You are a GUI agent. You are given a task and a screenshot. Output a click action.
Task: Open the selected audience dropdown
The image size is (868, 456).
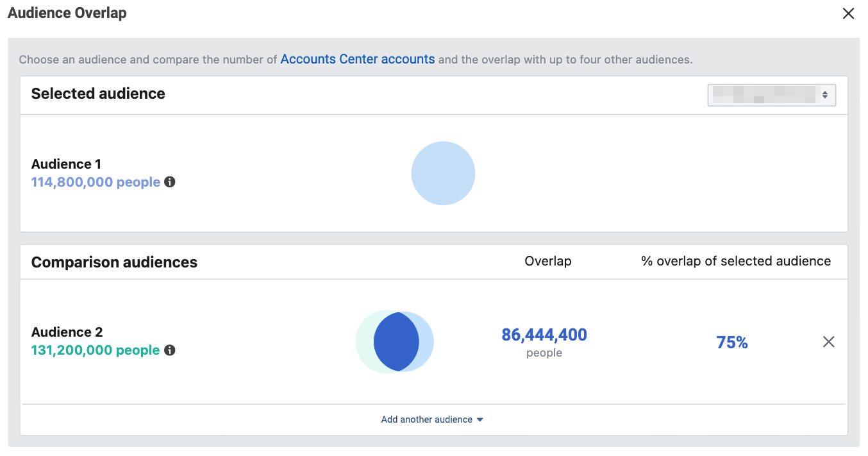click(771, 94)
